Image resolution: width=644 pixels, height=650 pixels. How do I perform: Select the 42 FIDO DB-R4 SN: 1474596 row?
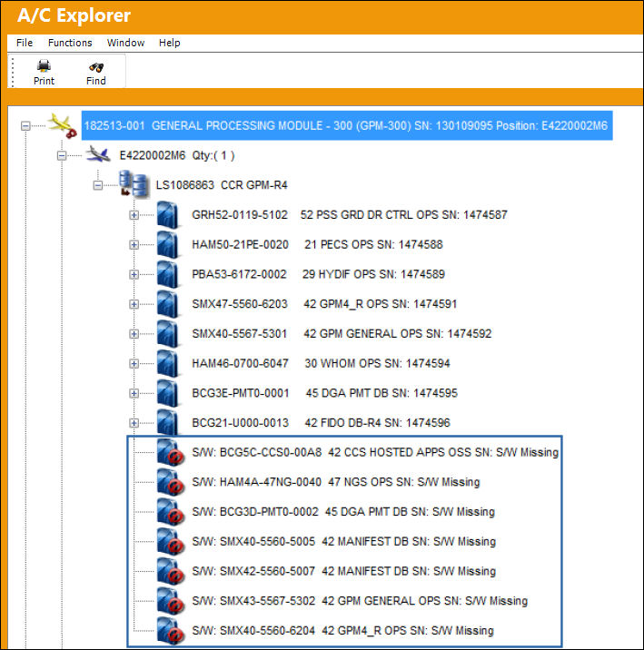(321, 423)
